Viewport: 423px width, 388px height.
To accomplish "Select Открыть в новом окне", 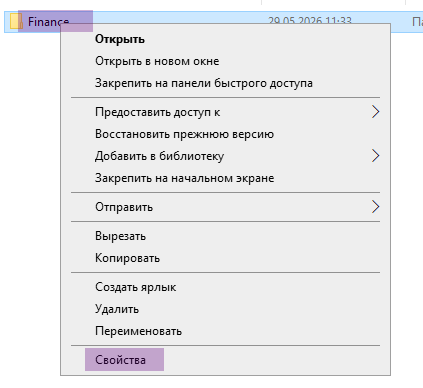I will (157, 61).
